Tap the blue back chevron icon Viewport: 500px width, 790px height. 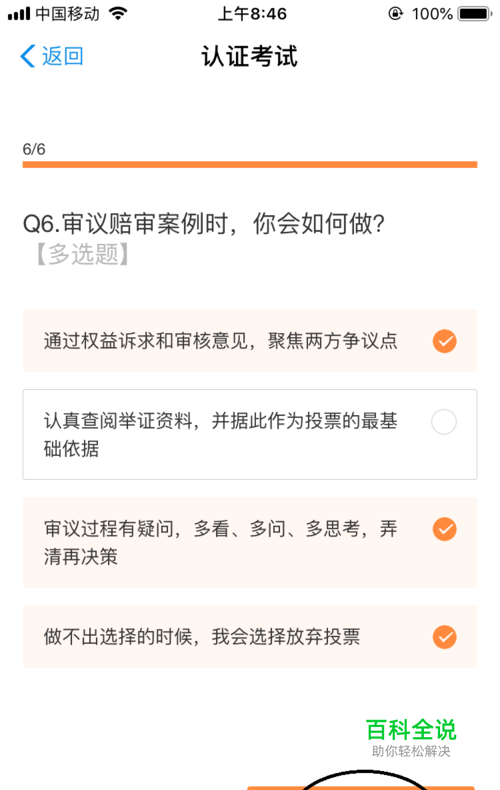point(28,56)
